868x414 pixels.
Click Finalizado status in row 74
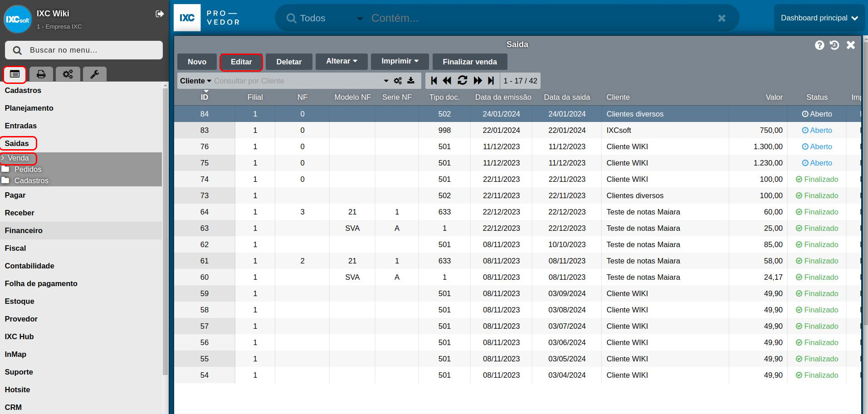pyautogui.click(x=817, y=179)
